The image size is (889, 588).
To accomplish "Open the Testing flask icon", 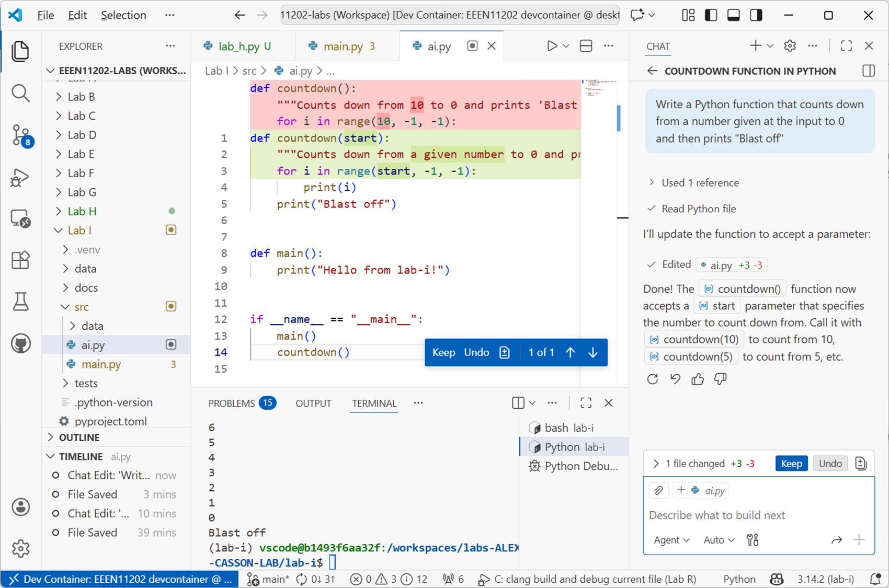I will (20, 302).
